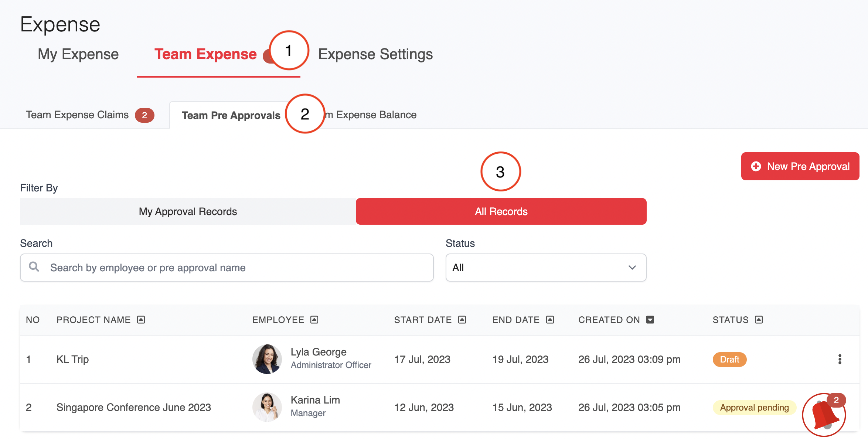Image resolution: width=868 pixels, height=439 pixels.
Task: Open three-dot menu for KL Trip
Action: click(840, 359)
